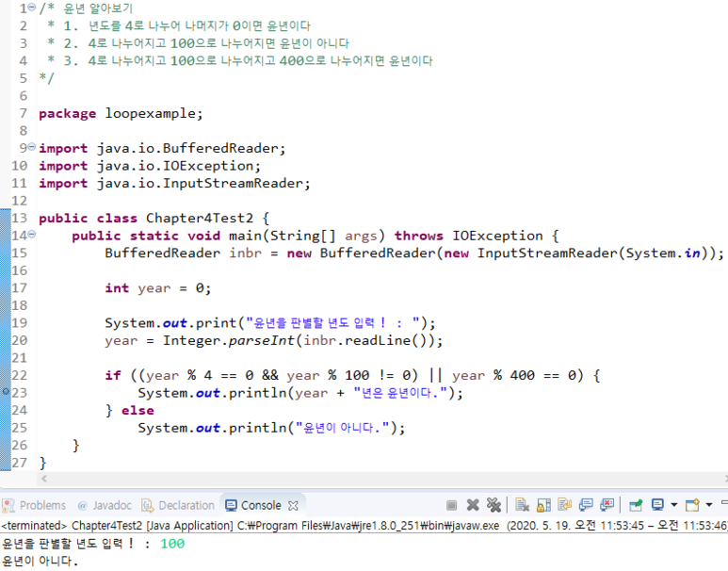Image resolution: width=728 pixels, height=571 pixels.
Task: Click 'package' keyword on line 7
Action: (x=67, y=114)
